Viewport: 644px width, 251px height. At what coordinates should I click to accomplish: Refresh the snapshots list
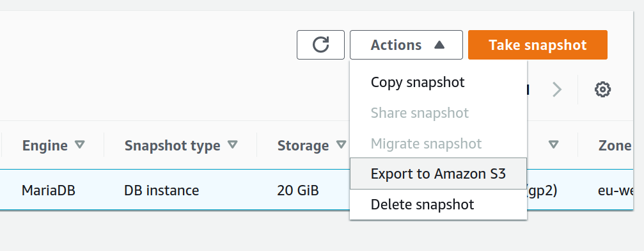coord(320,44)
